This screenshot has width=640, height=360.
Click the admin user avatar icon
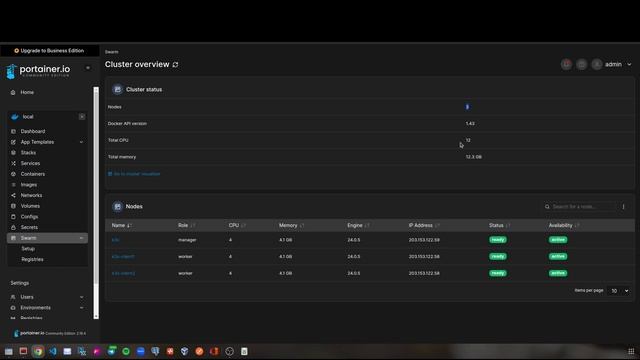(x=597, y=64)
